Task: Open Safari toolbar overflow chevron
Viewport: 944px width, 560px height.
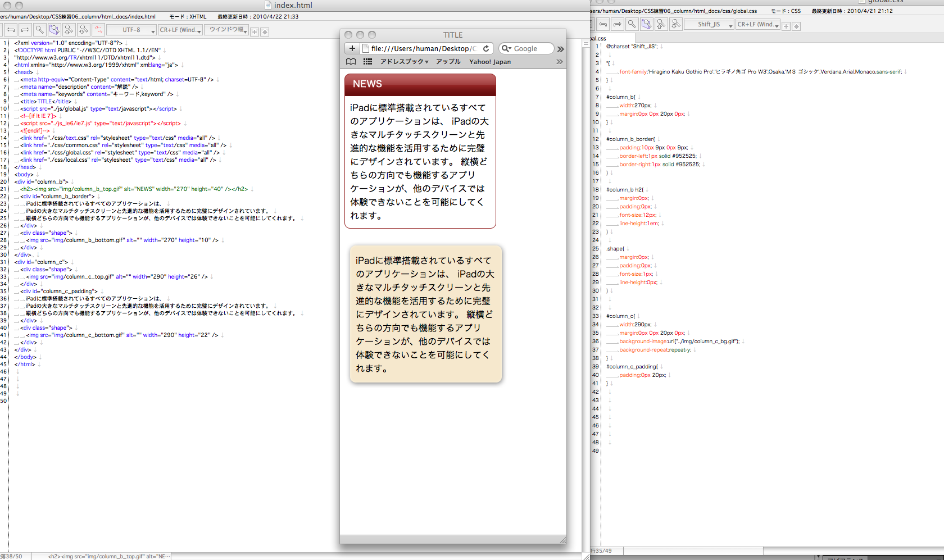Action: click(560, 49)
